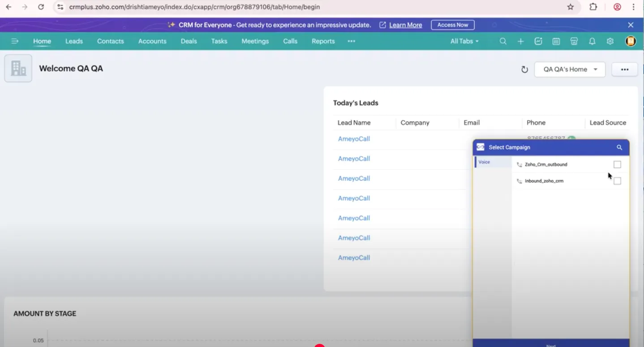644x347 pixels.
Task: Click the search icon in Select Campaign panel
Action: [x=619, y=147]
